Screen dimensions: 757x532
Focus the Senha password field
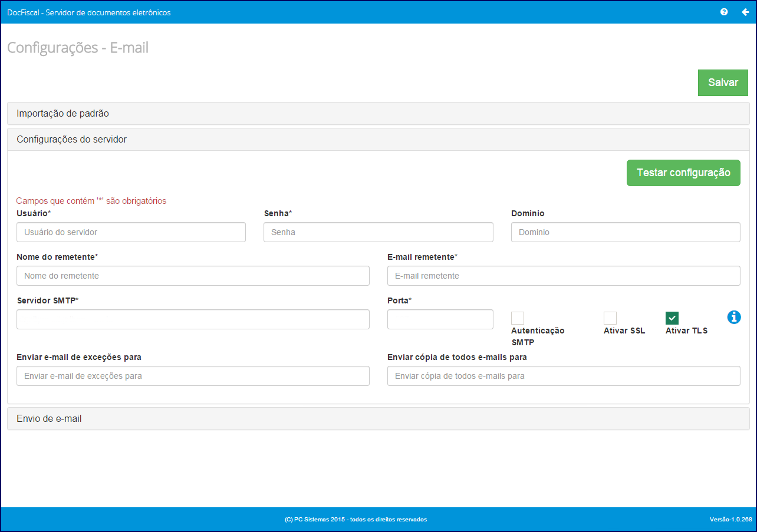click(378, 232)
